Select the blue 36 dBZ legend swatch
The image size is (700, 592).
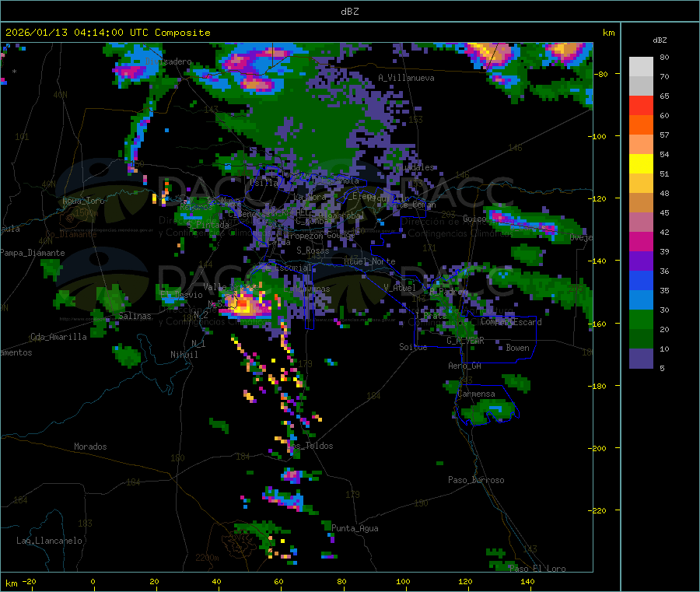(x=641, y=280)
